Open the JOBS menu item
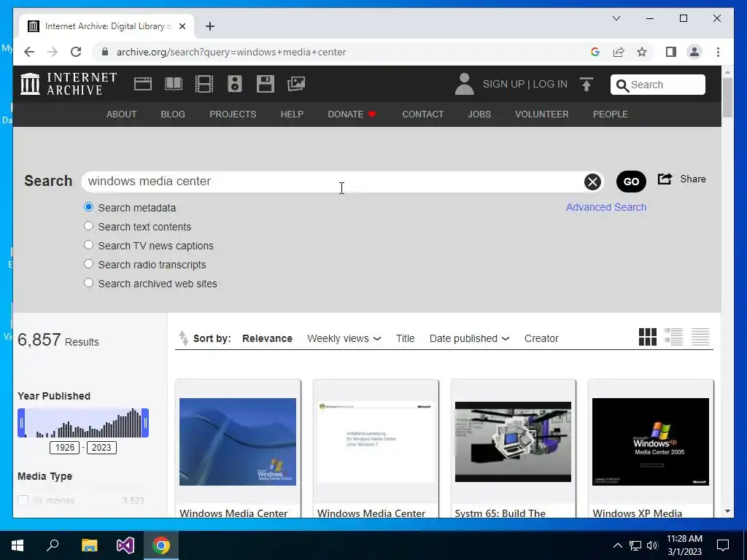The width and height of the screenshot is (747, 560). 479,114
